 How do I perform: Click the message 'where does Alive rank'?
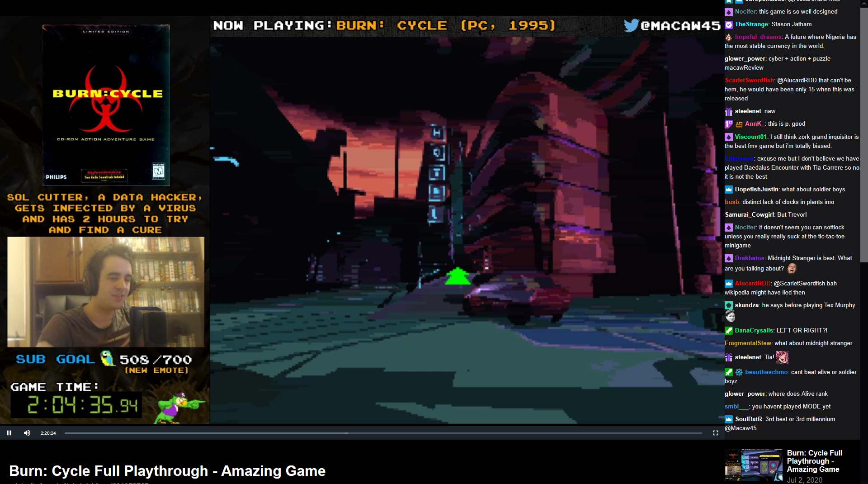(798, 394)
